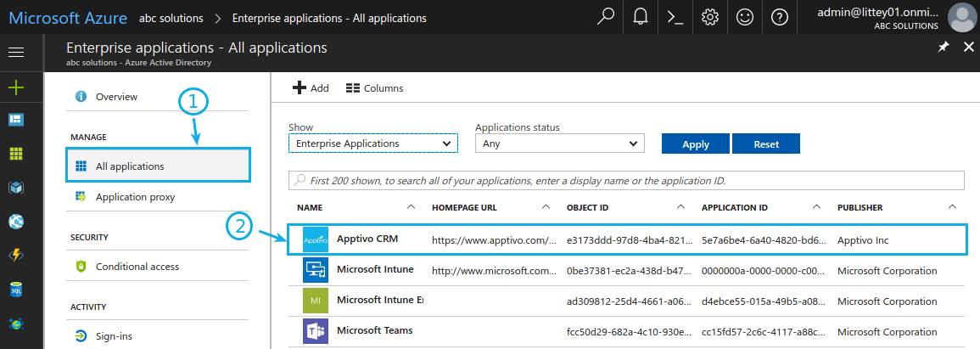Toggle the hamburger menu in left sidebar
980x349 pixels.
15,53
